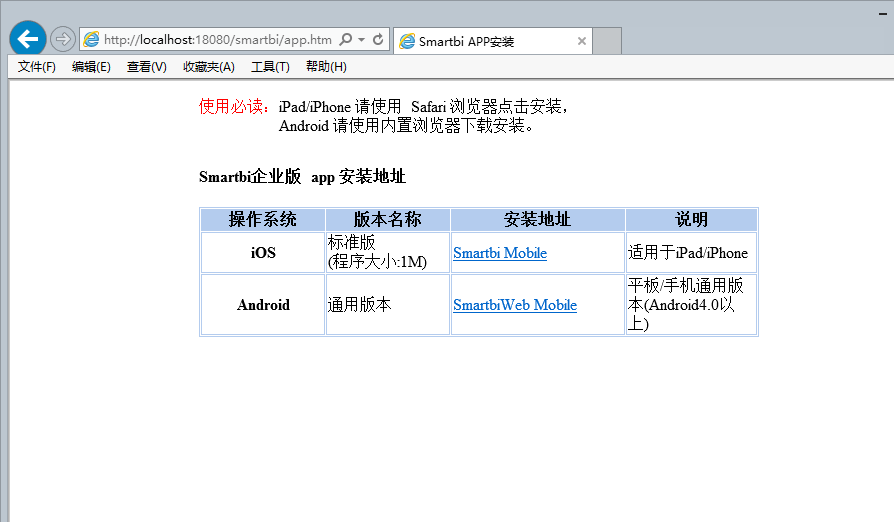The image size is (894, 522).
Task: Open the 收藏夹(A) menu
Action: coord(209,67)
